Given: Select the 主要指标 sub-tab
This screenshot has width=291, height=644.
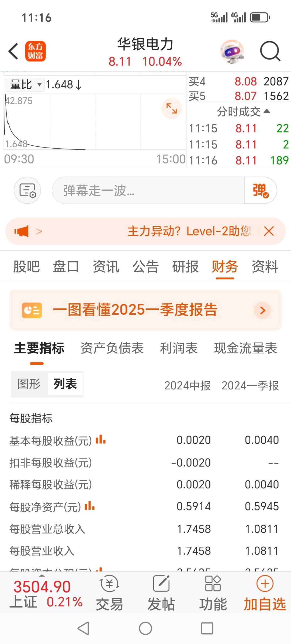Looking at the screenshot, I should (39, 348).
